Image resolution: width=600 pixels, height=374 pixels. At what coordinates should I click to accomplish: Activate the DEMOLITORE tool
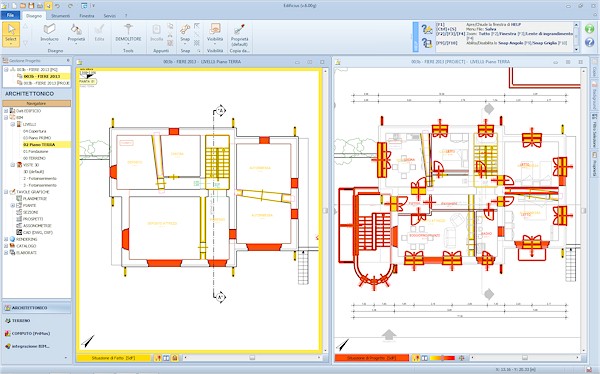pyautogui.click(x=128, y=33)
